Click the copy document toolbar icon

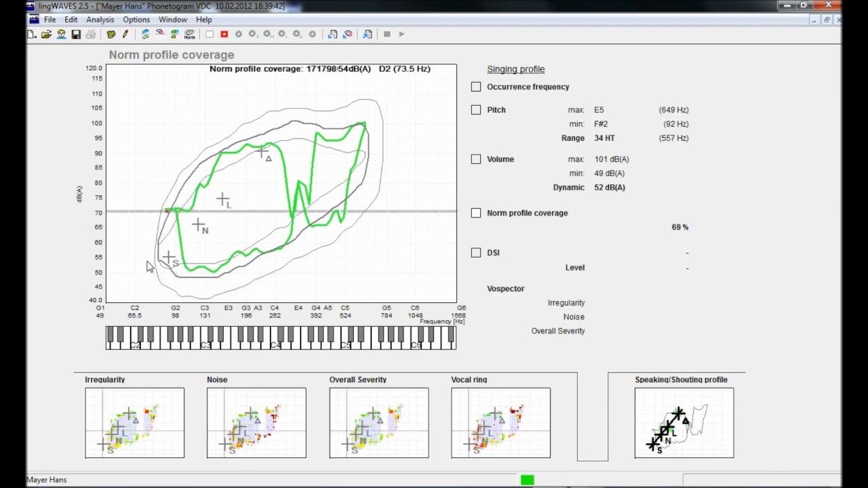(333, 34)
